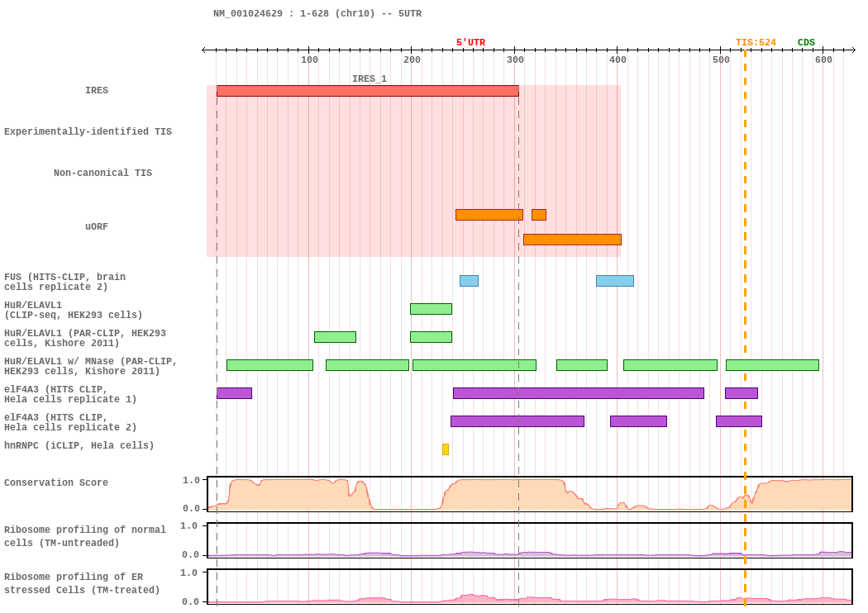Click the tiny uORF bar just after position 300
The width and height of the screenshot is (868, 613).
pyautogui.click(x=539, y=215)
